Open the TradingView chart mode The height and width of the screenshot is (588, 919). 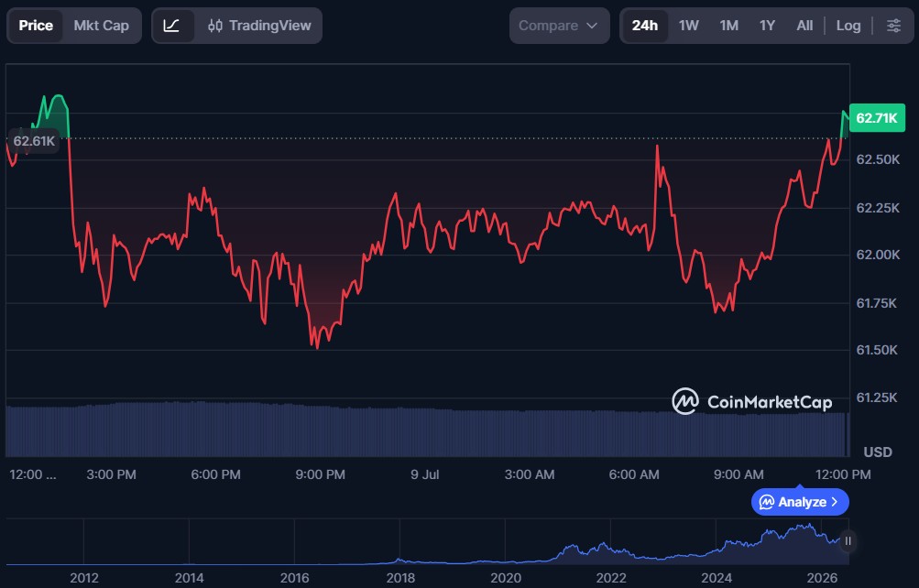click(259, 26)
